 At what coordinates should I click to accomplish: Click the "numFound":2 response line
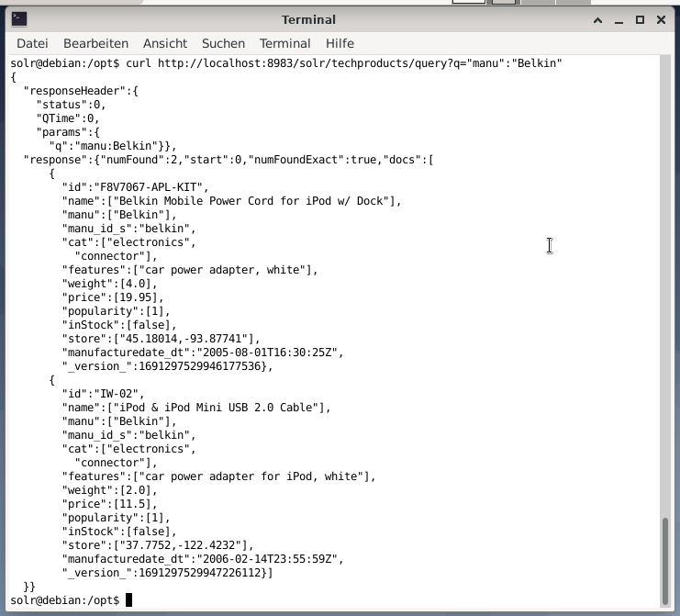click(x=229, y=160)
